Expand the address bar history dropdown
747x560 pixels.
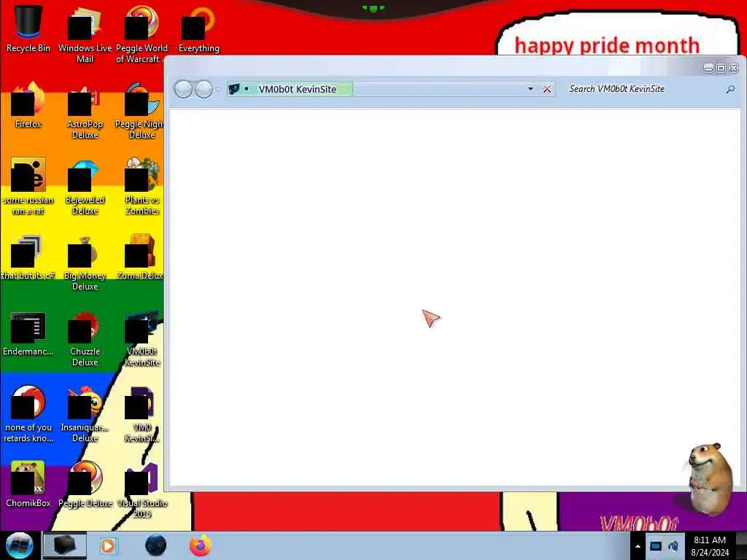click(530, 89)
